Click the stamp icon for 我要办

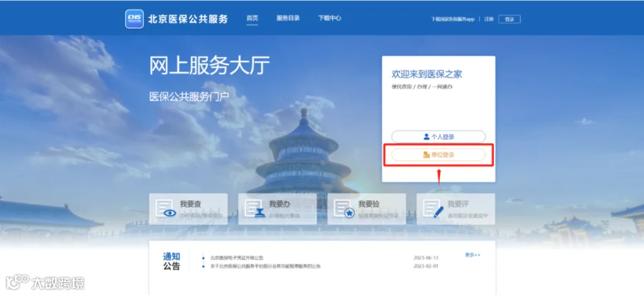pos(255,208)
